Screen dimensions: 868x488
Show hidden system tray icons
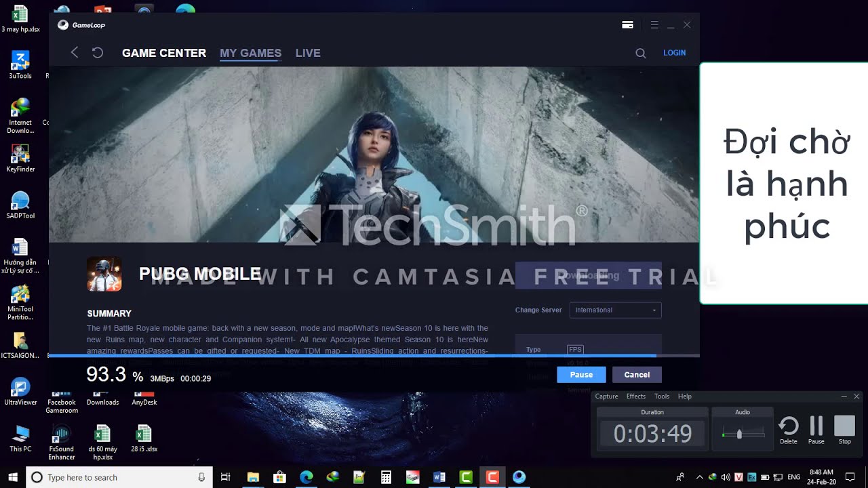700,477
